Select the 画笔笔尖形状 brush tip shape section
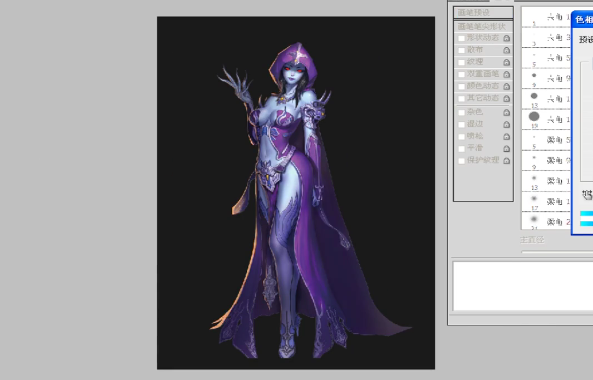Viewport: 593px width, 380px height. tap(483, 26)
